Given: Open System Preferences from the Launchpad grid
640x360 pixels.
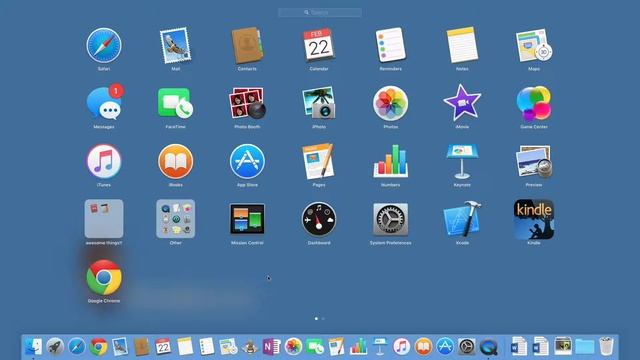Looking at the screenshot, I should [x=391, y=219].
